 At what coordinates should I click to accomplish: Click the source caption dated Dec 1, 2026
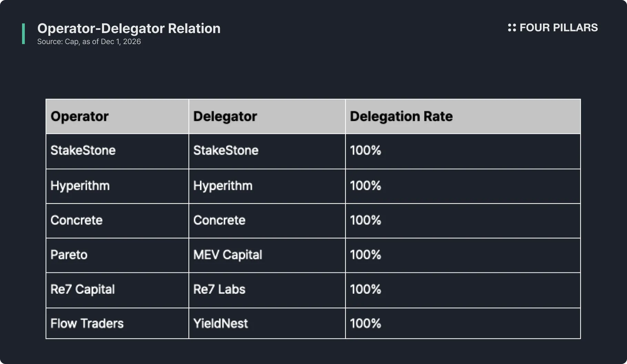pos(89,42)
